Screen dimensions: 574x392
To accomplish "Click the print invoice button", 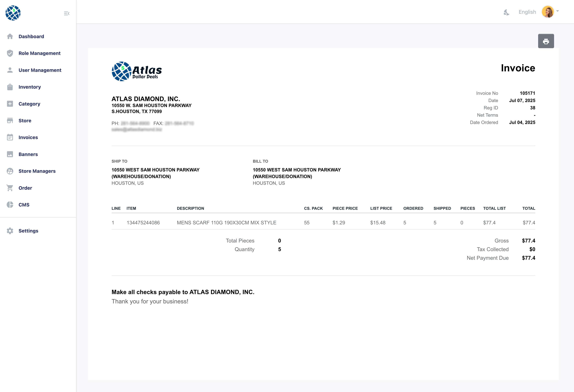I will pyautogui.click(x=546, y=41).
